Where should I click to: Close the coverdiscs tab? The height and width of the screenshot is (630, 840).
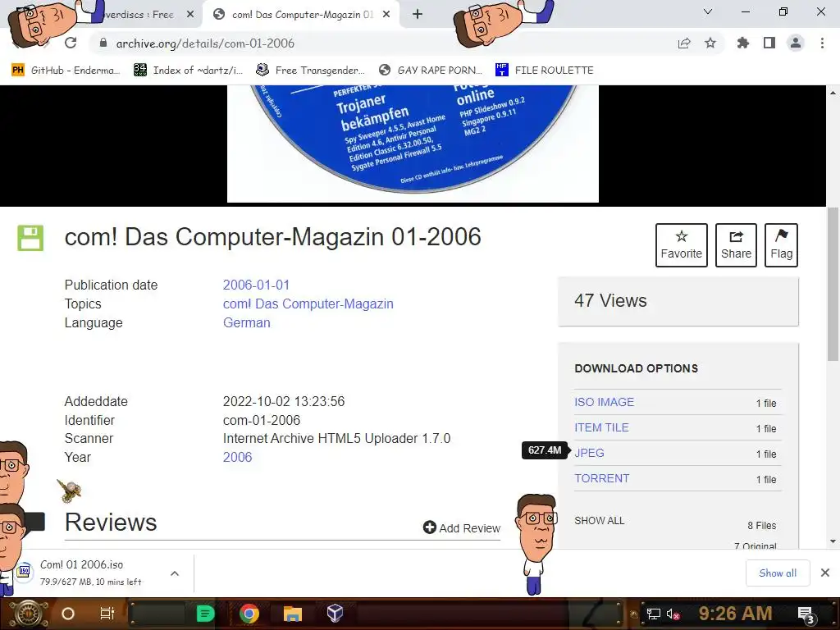click(190, 15)
